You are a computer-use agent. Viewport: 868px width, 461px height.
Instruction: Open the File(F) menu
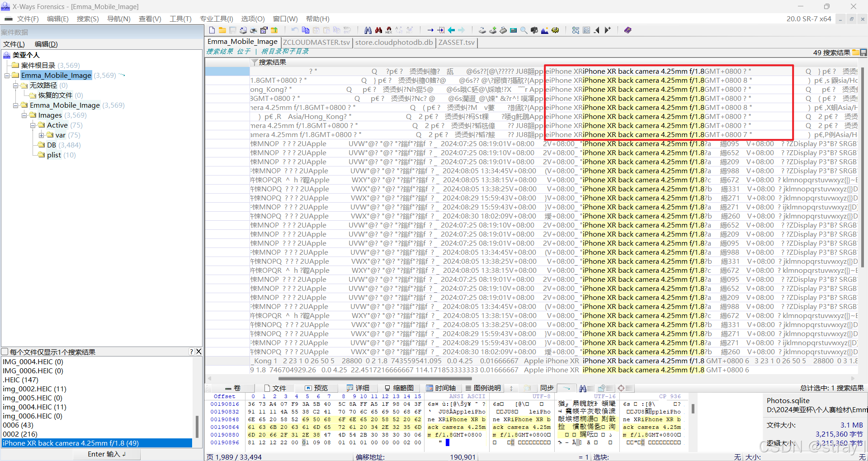28,19
